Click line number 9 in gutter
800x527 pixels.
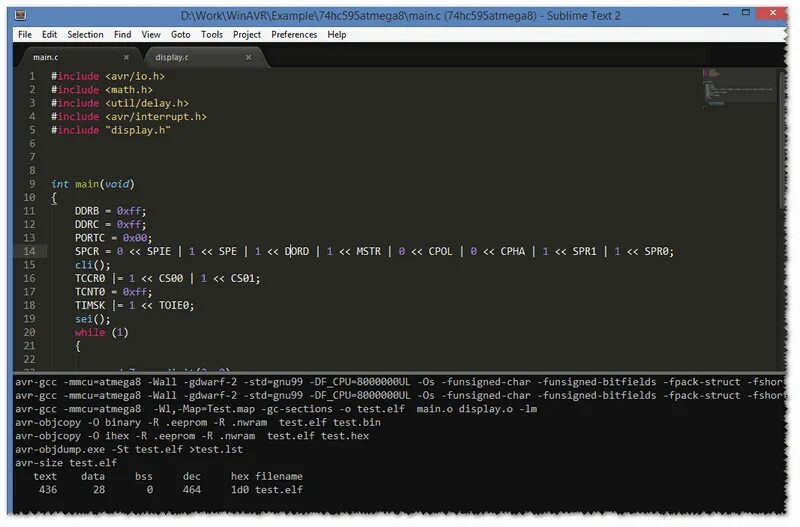coord(32,184)
